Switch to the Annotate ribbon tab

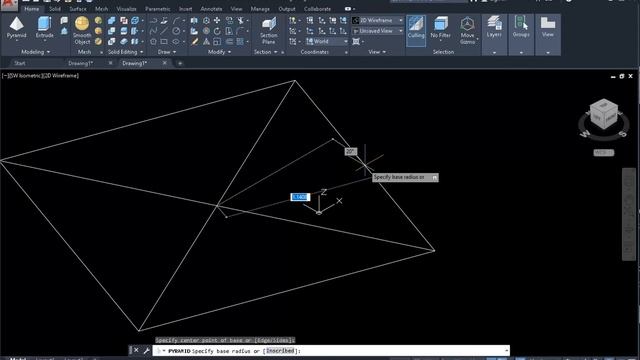click(211, 9)
